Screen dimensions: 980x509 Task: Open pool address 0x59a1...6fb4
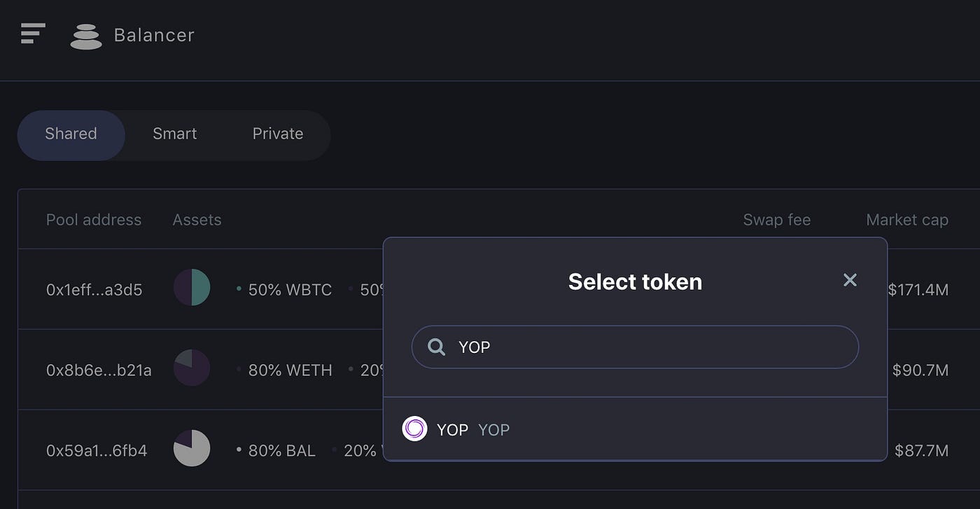point(97,450)
